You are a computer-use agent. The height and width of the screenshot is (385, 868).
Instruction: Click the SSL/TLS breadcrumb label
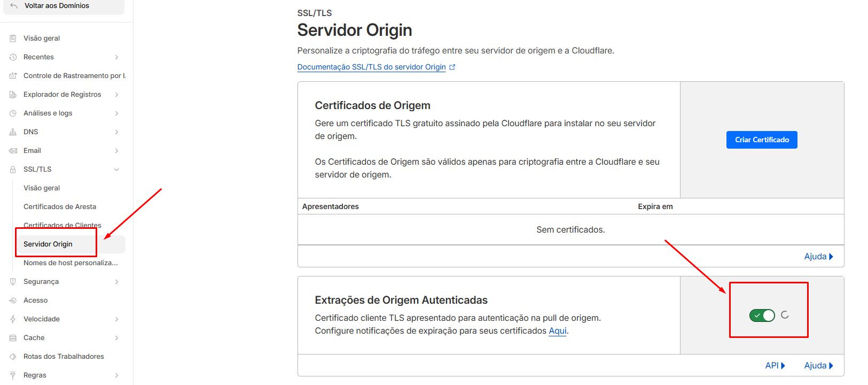315,13
